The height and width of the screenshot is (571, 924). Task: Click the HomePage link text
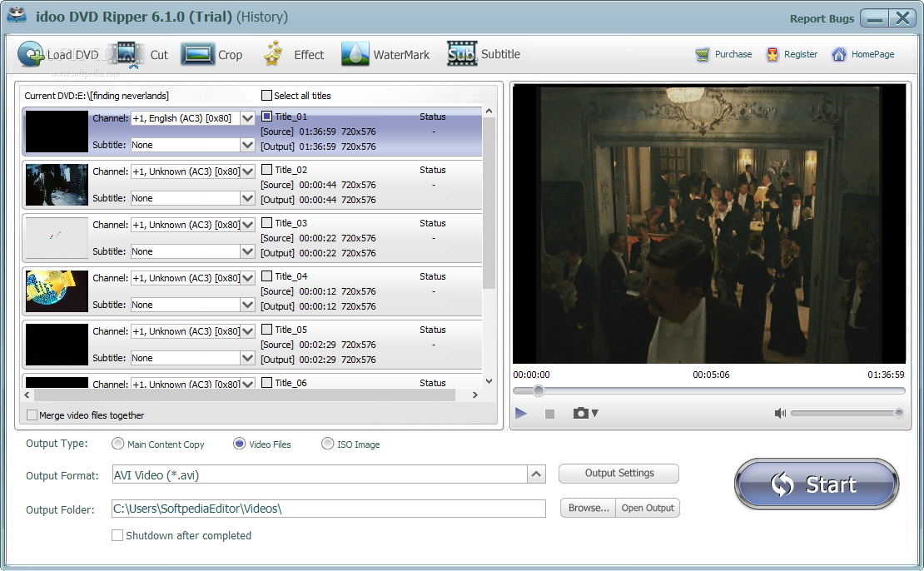point(872,54)
